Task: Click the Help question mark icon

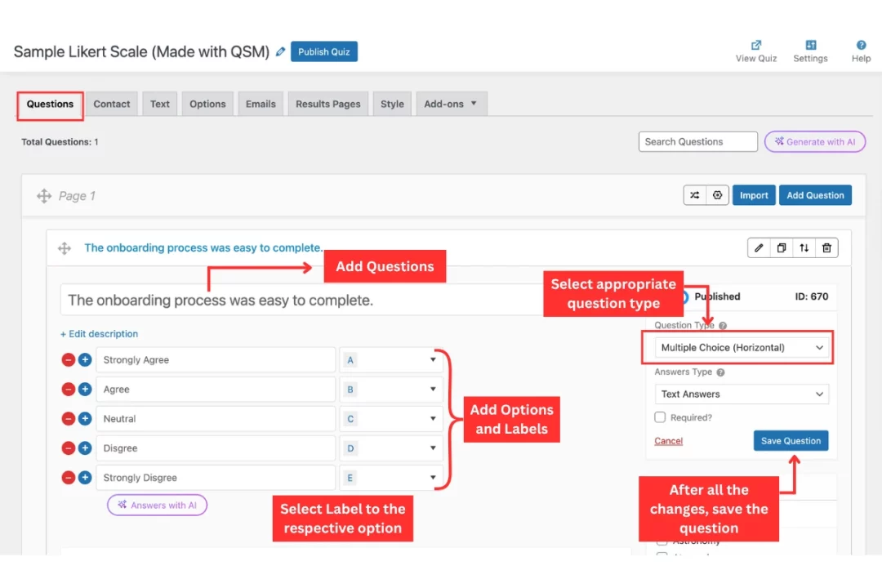Action: click(861, 46)
